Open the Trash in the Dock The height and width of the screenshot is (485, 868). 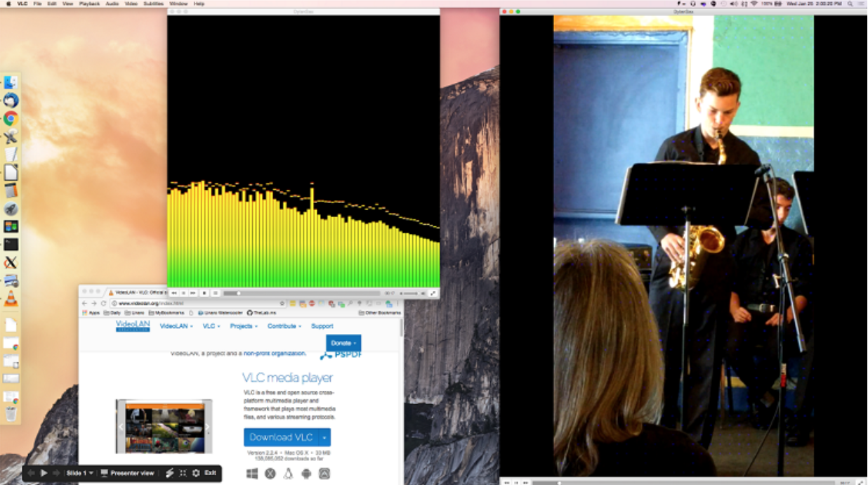click(11, 414)
